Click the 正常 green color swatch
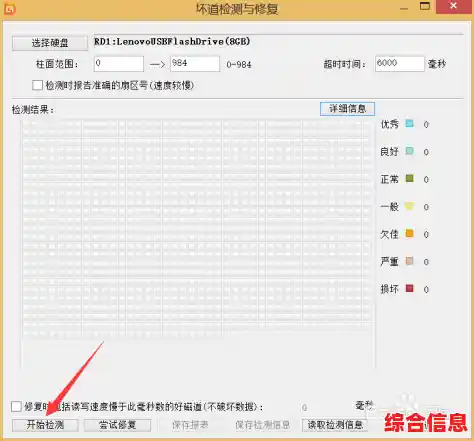This screenshot has width=474, height=441. pos(410,178)
